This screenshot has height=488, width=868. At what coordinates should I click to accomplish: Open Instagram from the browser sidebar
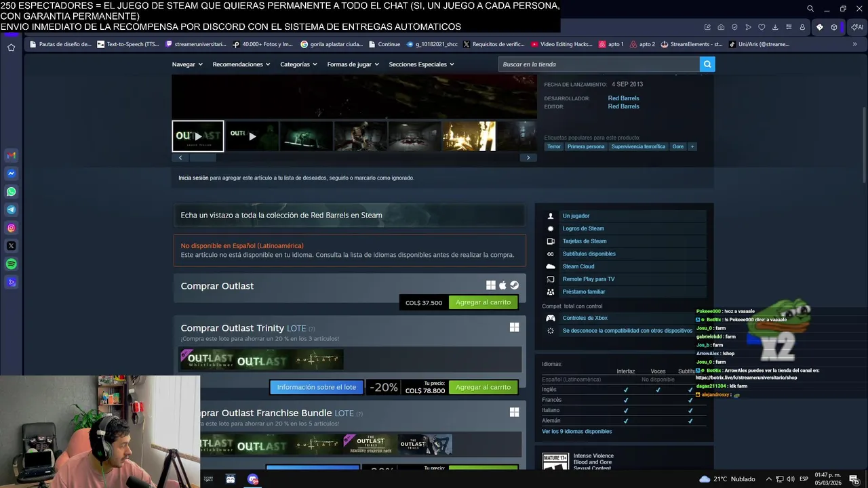(11, 228)
